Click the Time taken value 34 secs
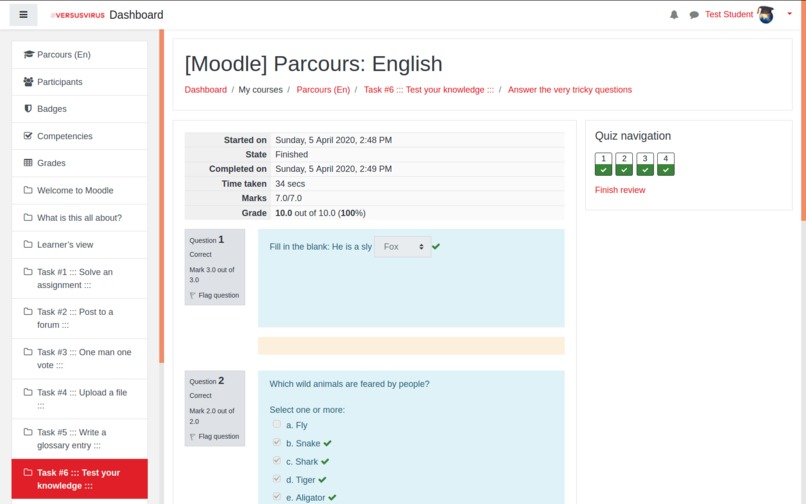The width and height of the screenshot is (806, 504). (x=290, y=184)
